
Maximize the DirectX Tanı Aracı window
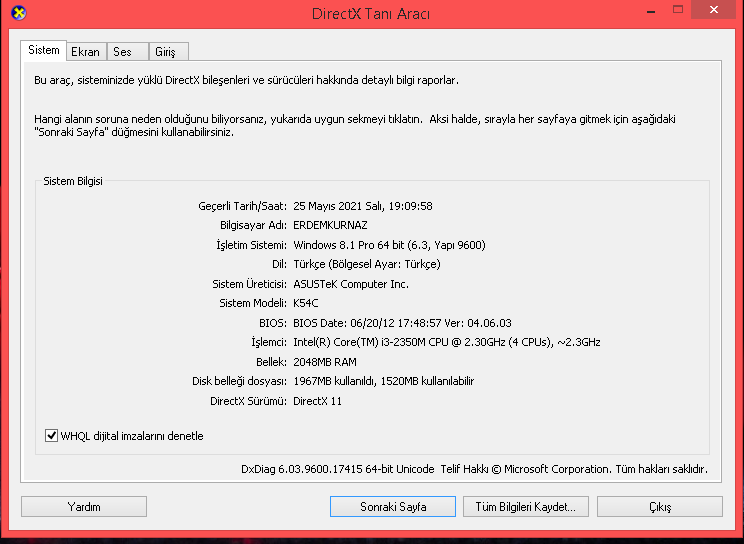pos(678,10)
